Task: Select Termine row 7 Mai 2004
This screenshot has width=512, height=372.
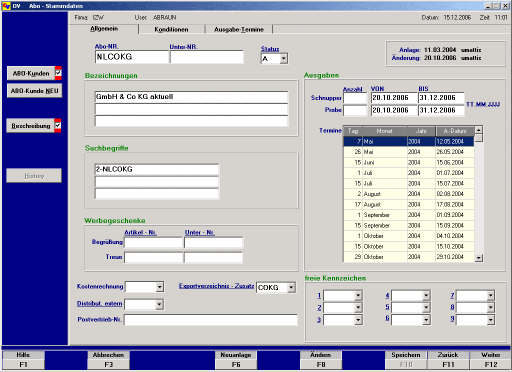Action: point(409,141)
